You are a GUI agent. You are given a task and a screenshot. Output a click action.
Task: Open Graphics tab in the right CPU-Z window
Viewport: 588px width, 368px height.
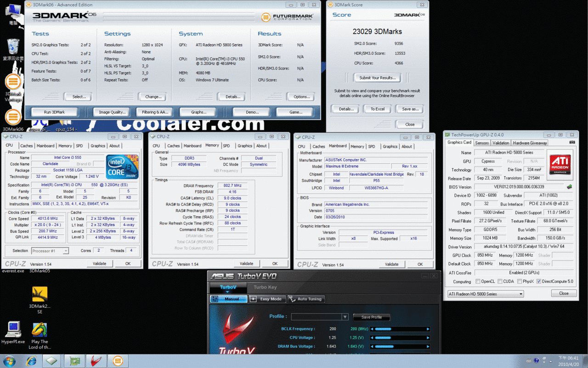click(390, 146)
